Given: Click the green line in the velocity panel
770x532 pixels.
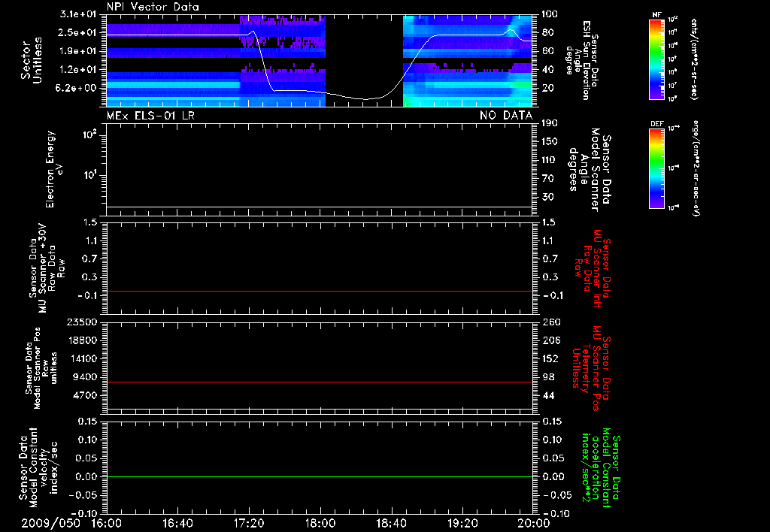Looking at the screenshot, I should [320, 476].
